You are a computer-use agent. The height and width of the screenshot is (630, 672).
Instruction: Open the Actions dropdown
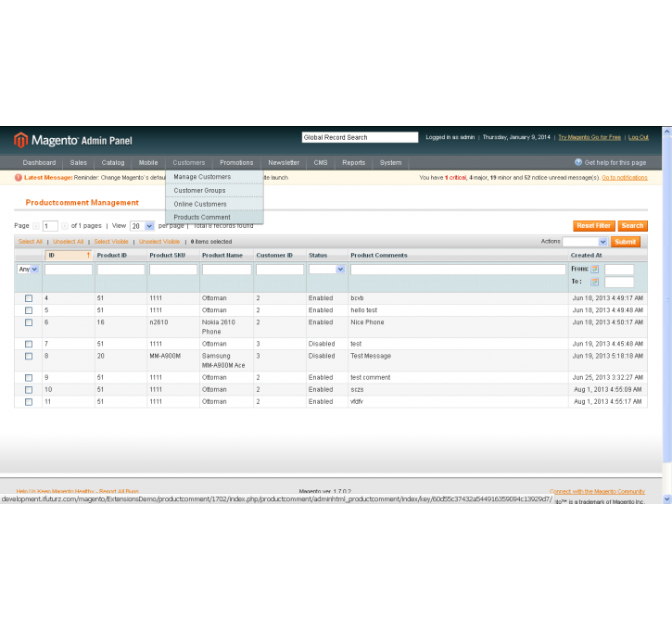tap(585, 242)
